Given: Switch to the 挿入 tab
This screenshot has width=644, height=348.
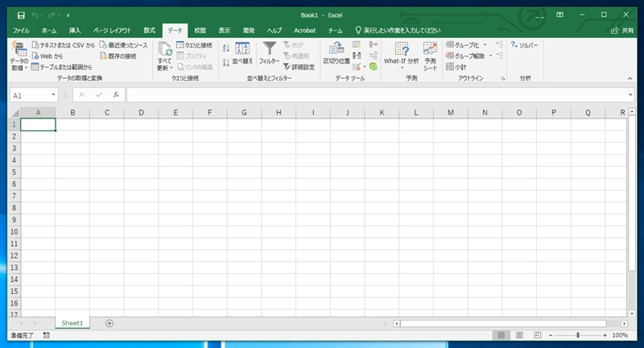Looking at the screenshot, I should click(75, 31).
